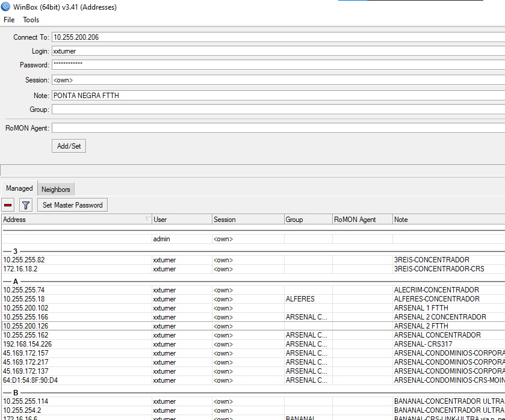The image size is (505, 420).
Task: Click the Session field showing <own>
Action: (278, 80)
